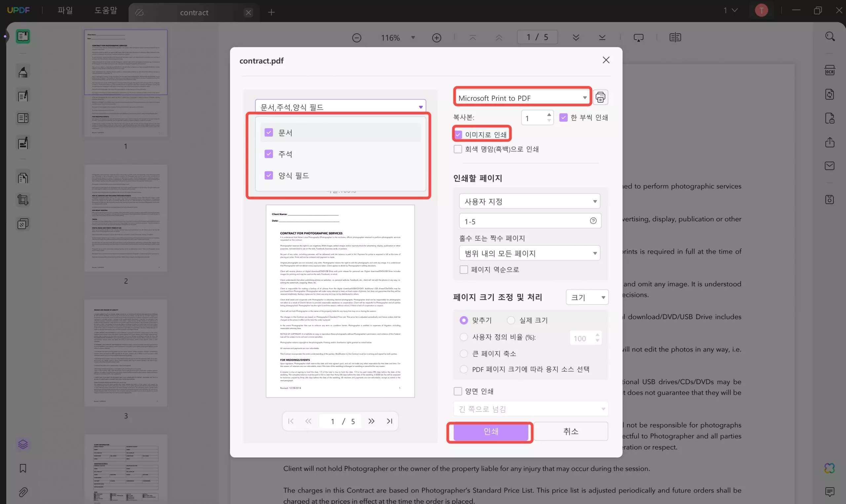Viewport: 846px width, 504px height.
Task: Select PDF 페이지 크기에 따라 용지 소스 선택 option
Action: tap(463, 369)
